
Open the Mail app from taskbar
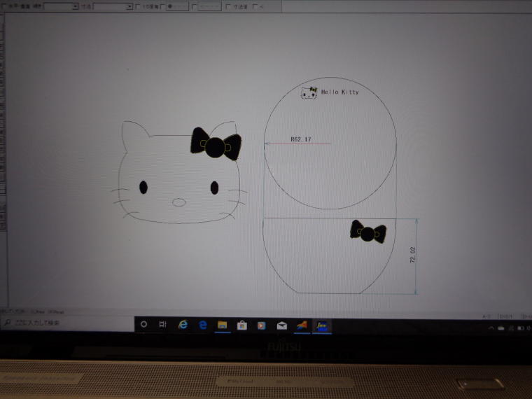tap(282, 325)
